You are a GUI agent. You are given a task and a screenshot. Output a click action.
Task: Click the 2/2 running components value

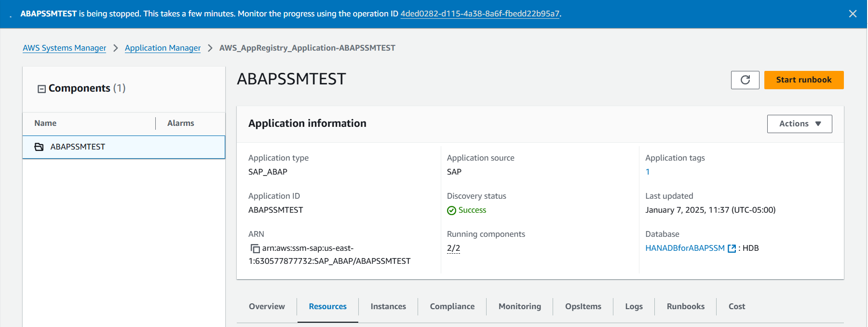pos(453,248)
